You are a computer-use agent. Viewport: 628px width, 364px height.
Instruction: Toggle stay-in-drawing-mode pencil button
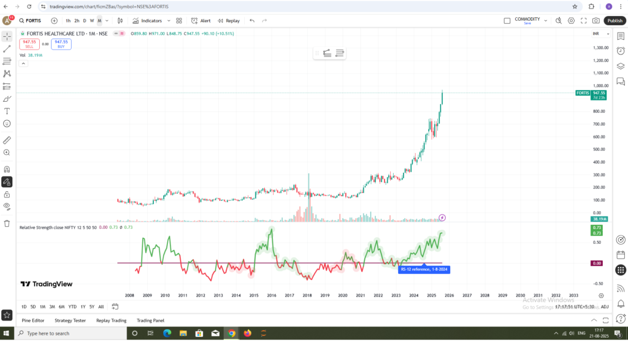7,182
